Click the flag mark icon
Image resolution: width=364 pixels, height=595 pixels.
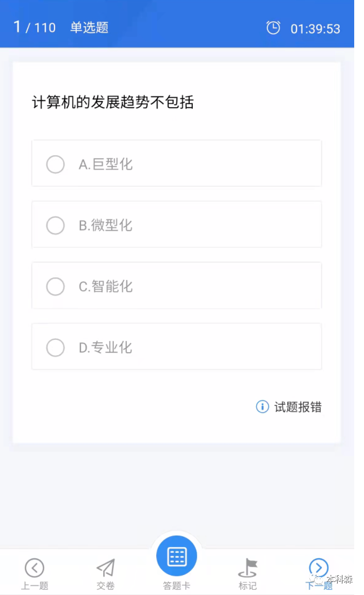[247, 568]
